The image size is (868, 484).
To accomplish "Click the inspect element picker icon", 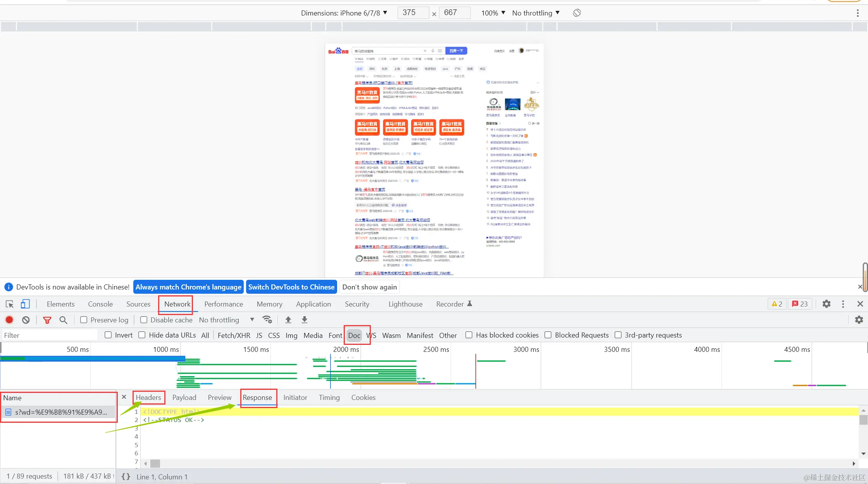I will click(10, 304).
